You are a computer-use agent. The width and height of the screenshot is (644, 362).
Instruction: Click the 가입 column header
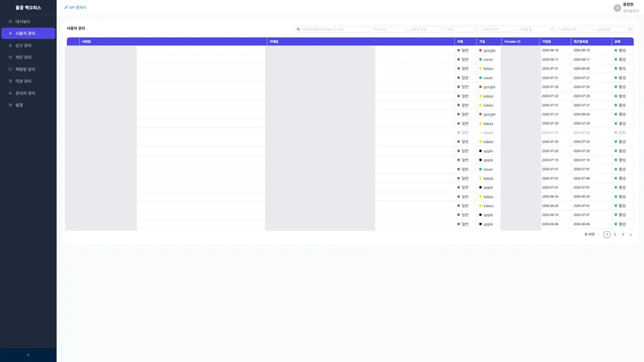click(489, 41)
